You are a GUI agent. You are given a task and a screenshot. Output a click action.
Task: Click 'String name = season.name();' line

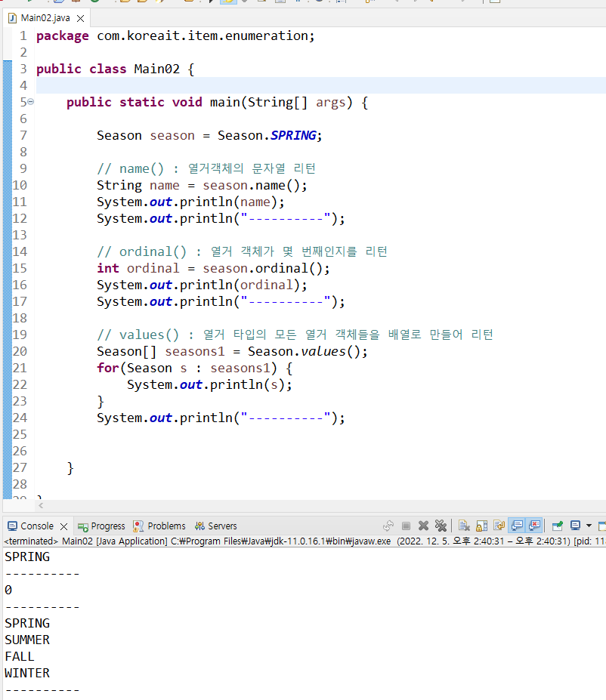tap(203, 185)
